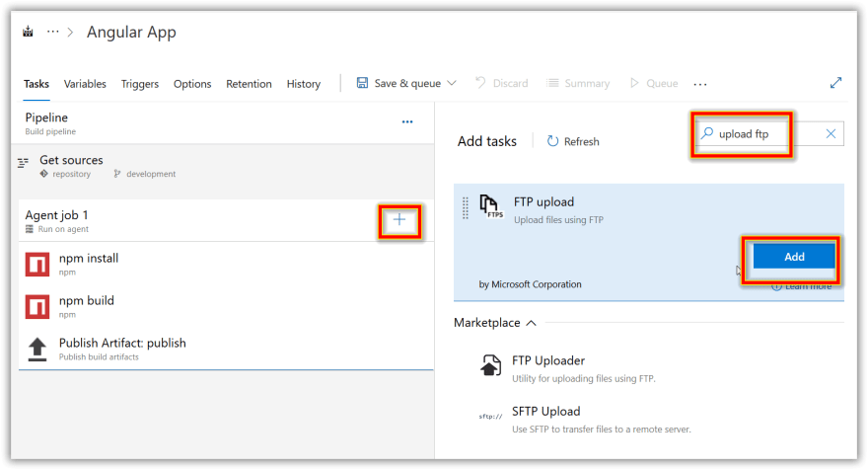Click the Summary button
Image resolution: width=868 pixels, height=470 pixels.
coord(578,83)
